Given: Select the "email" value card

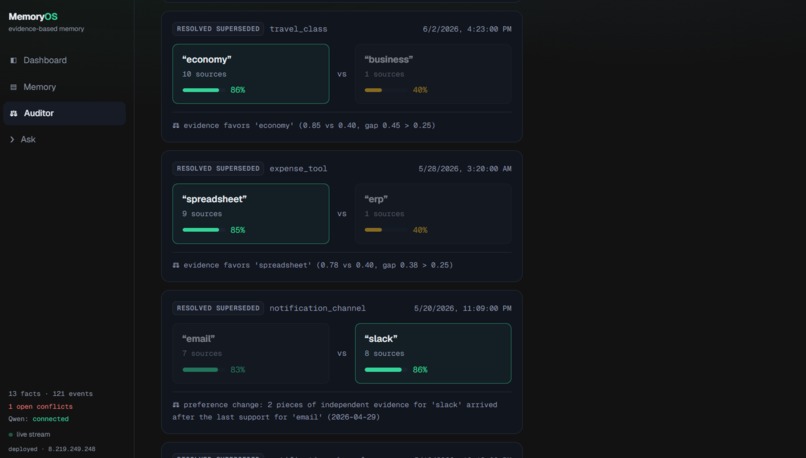Looking at the screenshot, I should click(251, 354).
